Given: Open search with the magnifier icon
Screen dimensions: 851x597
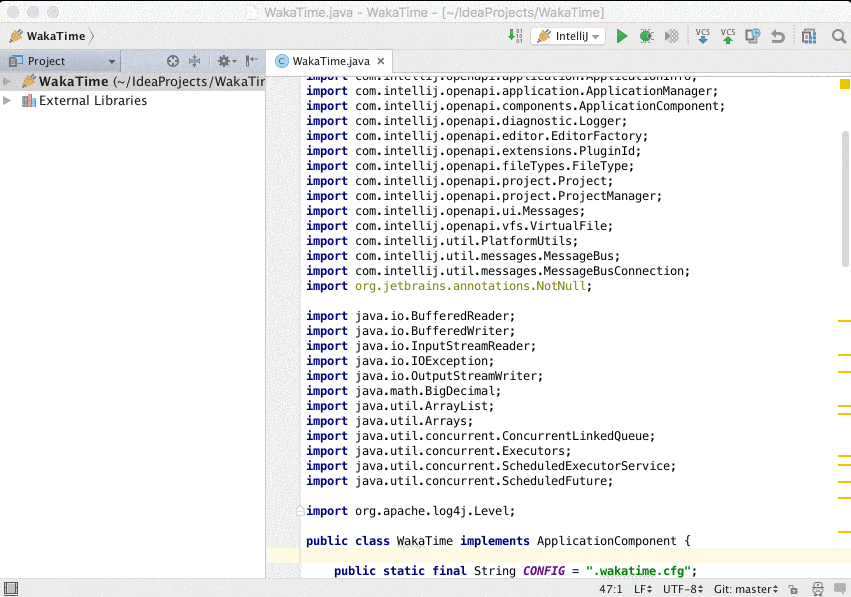Looking at the screenshot, I should coord(840,36).
